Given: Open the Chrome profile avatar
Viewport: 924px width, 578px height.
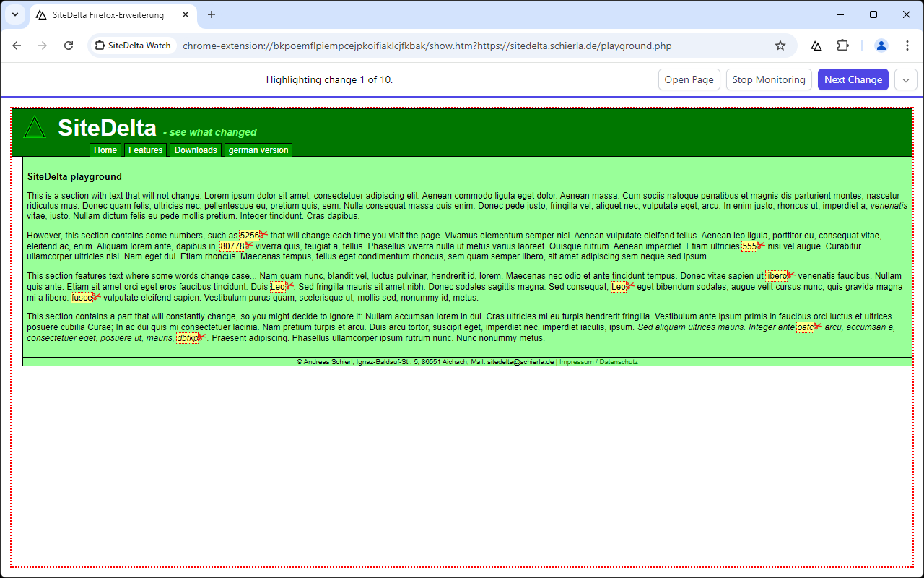Looking at the screenshot, I should pyautogui.click(x=881, y=46).
